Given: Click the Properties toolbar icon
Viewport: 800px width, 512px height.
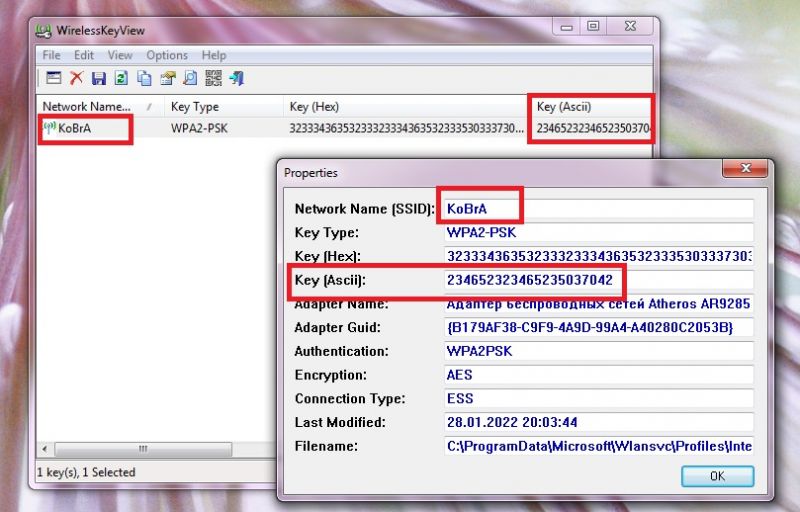Looking at the screenshot, I should [x=168, y=78].
